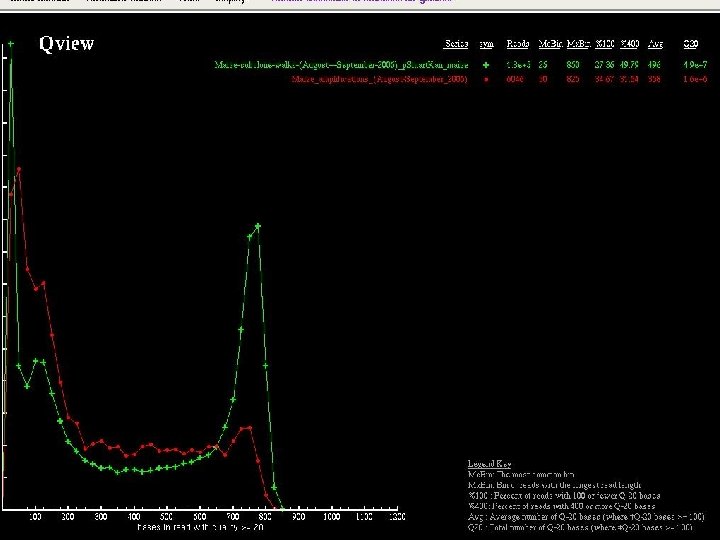Screen dimensions: 720x540
Task: Select the red Maize series name in legend
Action: tap(380, 77)
